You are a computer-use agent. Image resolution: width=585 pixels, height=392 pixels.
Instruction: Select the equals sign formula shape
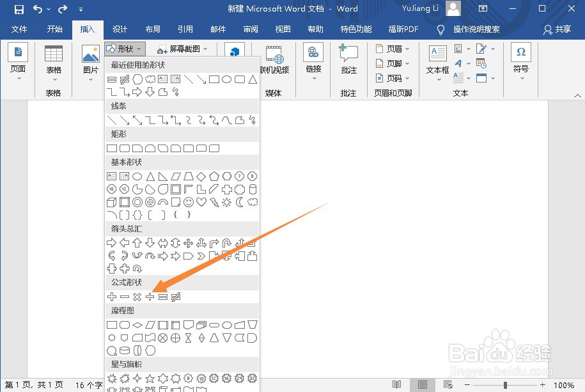[163, 297]
